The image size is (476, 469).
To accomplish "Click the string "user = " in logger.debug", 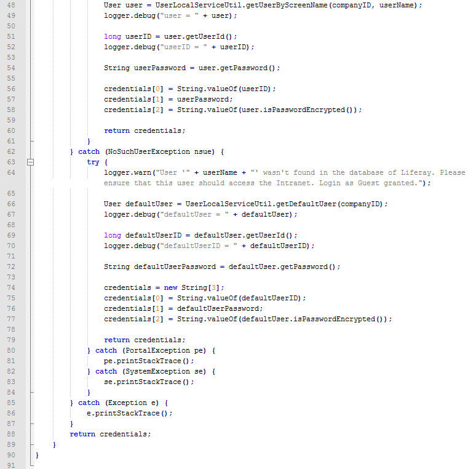I will coord(179,16).
